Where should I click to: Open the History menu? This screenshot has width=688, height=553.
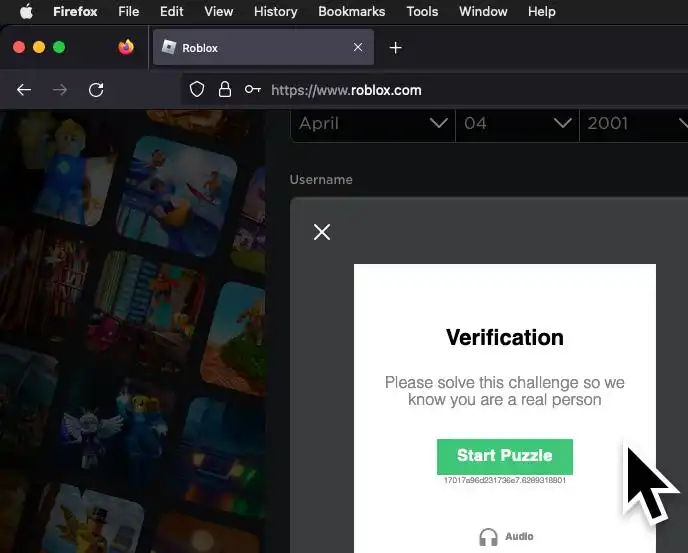click(x=276, y=11)
